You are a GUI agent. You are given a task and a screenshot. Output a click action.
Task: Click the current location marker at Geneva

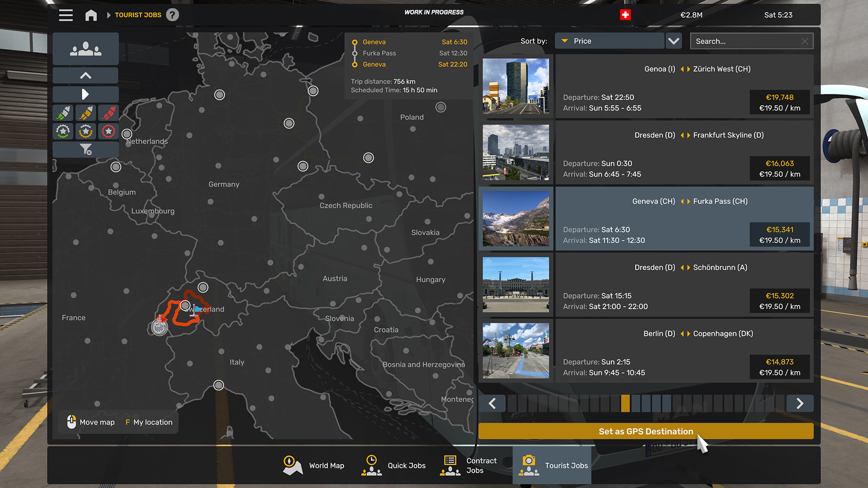click(x=159, y=327)
